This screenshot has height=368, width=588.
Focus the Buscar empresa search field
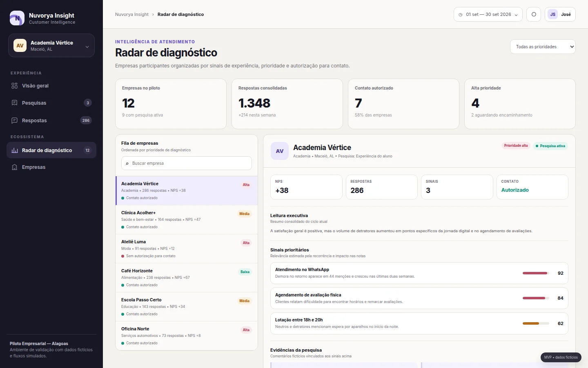click(187, 163)
